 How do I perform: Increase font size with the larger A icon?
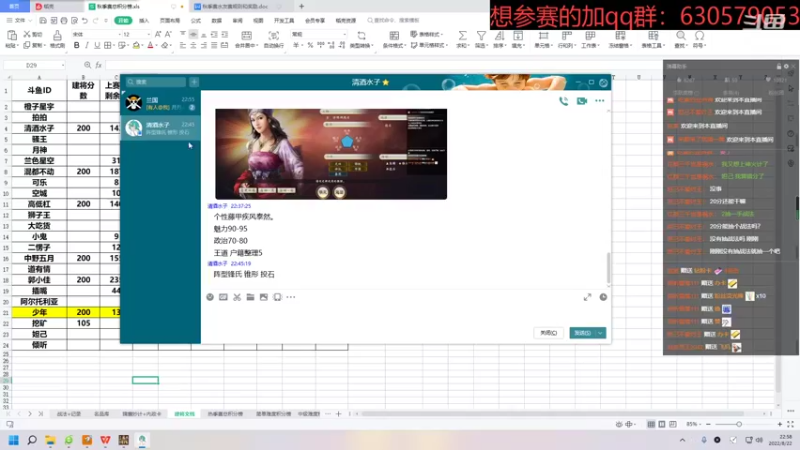(x=158, y=34)
